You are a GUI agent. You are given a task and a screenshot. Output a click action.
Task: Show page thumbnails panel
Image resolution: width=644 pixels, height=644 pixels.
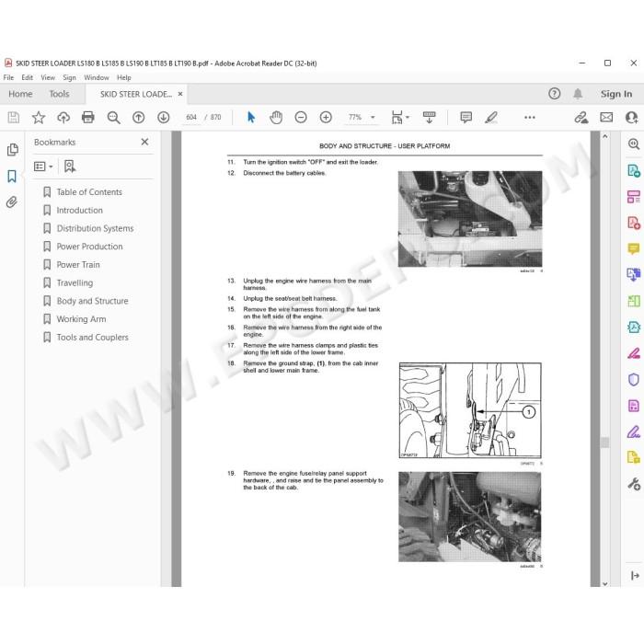(x=13, y=150)
